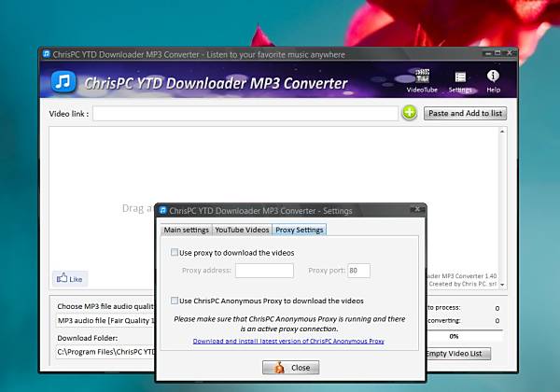Click the video list scroll down arrow

502,285
